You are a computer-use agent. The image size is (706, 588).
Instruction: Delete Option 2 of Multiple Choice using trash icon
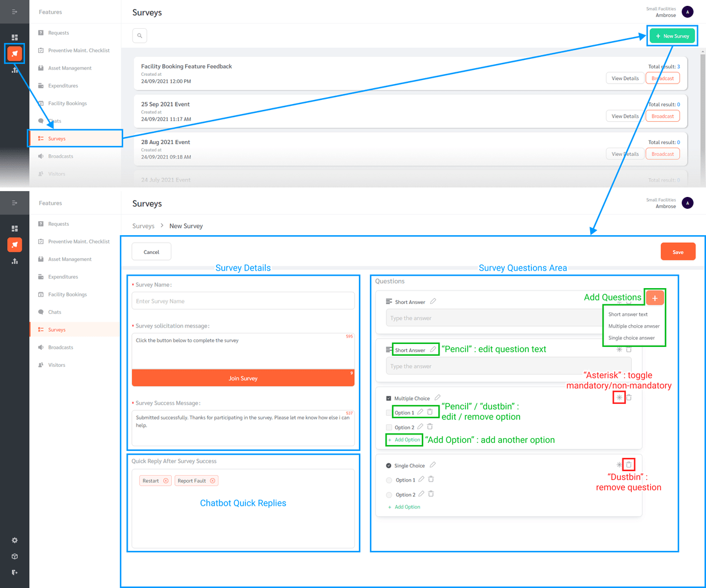[x=429, y=427]
